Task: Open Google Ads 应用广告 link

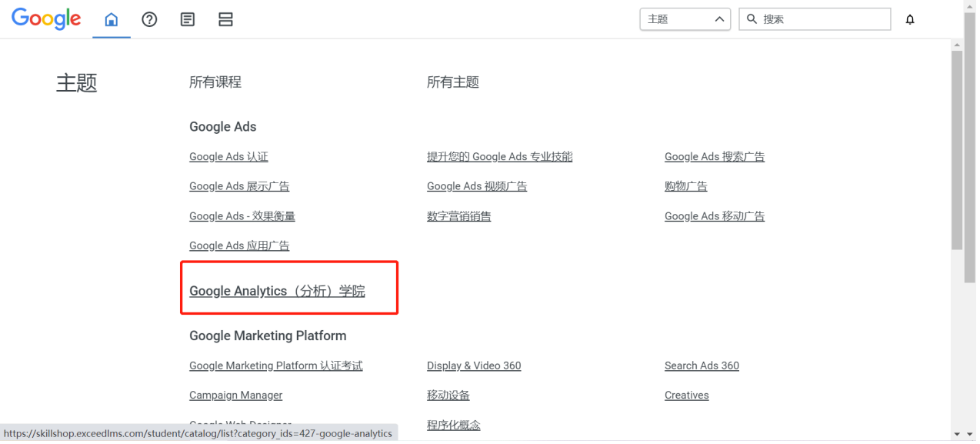Action: point(239,246)
